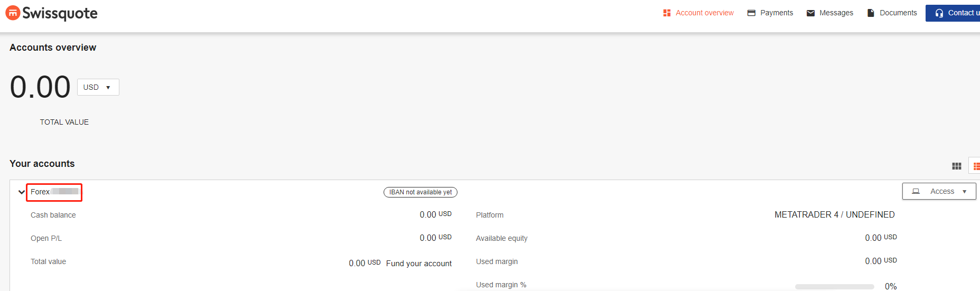The image size is (980, 291).
Task: Click the IBAN not available yet badge
Action: 421,192
